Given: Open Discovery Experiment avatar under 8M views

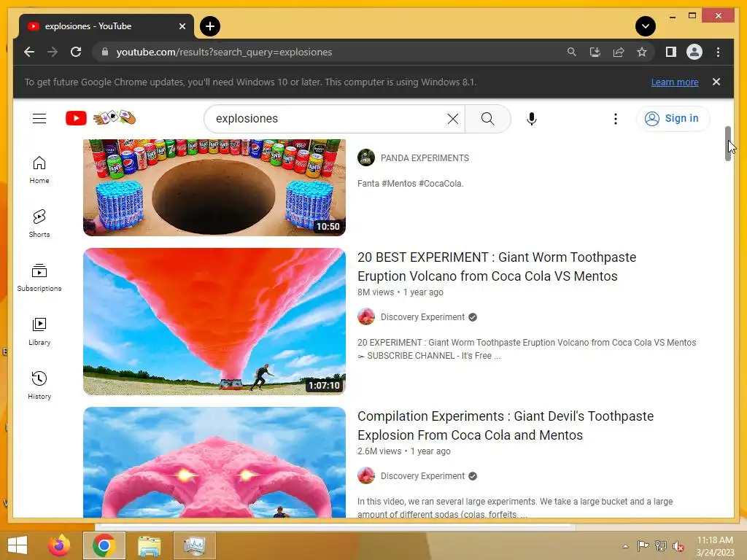Looking at the screenshot, I should click(x=366, y=316).
